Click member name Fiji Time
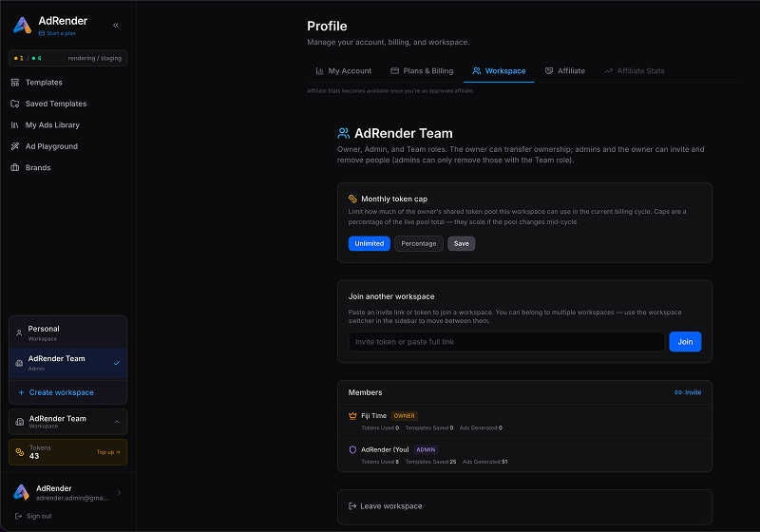The height and width of the screenshot is (532, 760). pos(373,416)
